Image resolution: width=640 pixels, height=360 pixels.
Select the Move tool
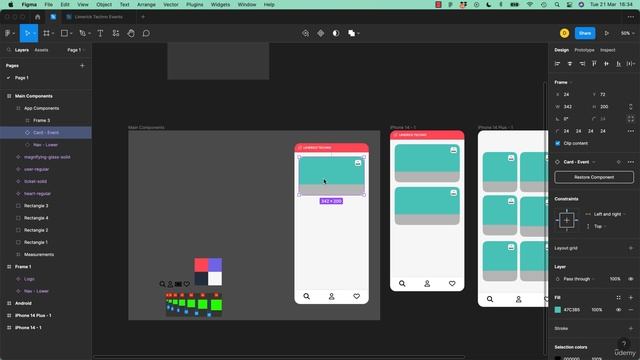coord(27,33)
